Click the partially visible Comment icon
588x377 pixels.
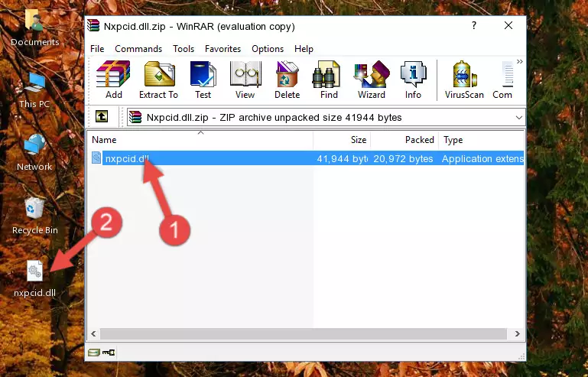tap(503, 80)
